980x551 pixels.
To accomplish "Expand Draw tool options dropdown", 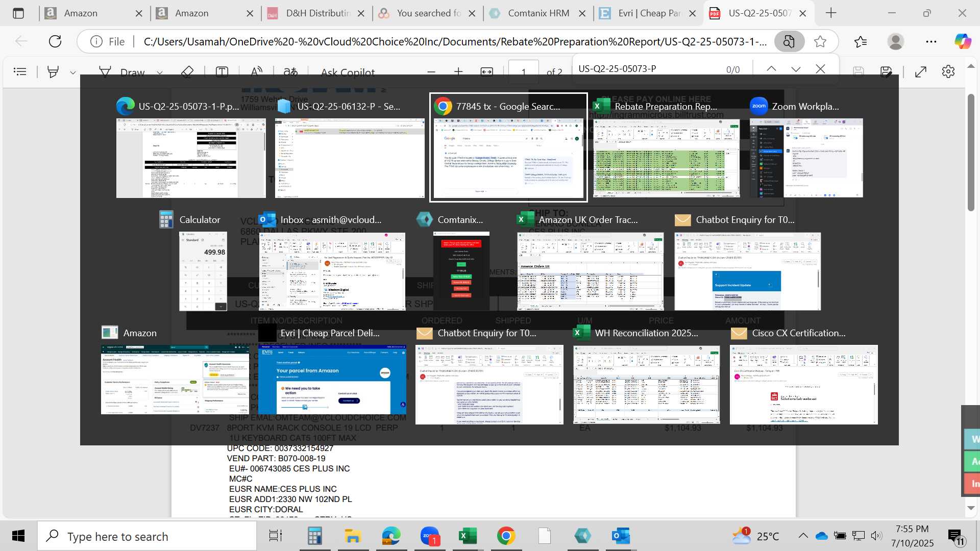I will [160, 72].
